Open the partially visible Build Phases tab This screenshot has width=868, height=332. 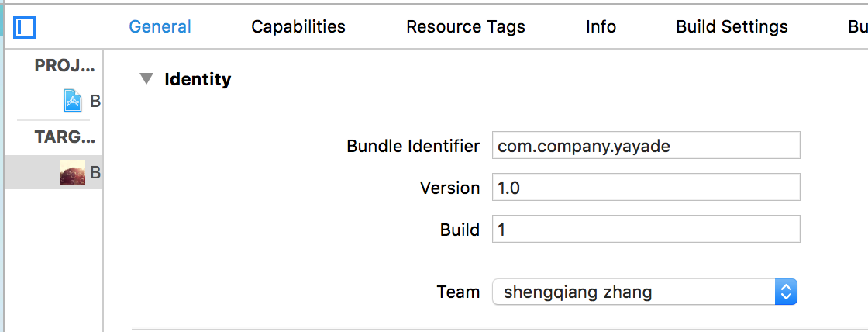coord(857,26)
